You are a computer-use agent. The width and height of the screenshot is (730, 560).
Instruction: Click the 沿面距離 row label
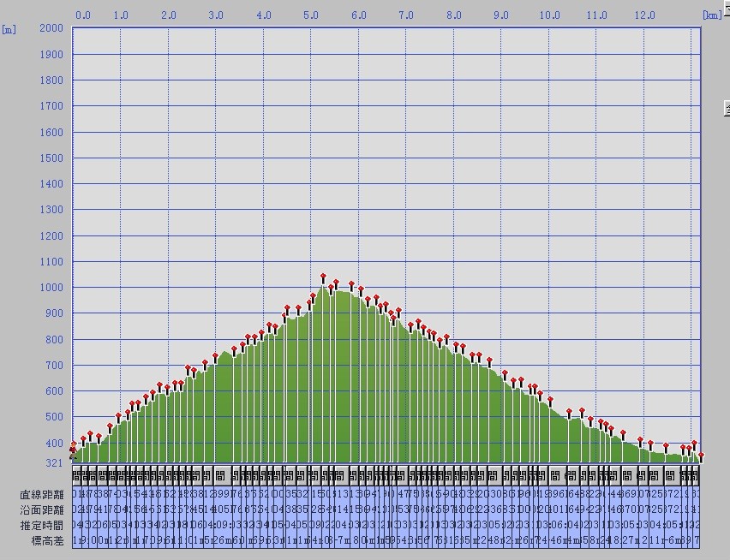[42, 509]
